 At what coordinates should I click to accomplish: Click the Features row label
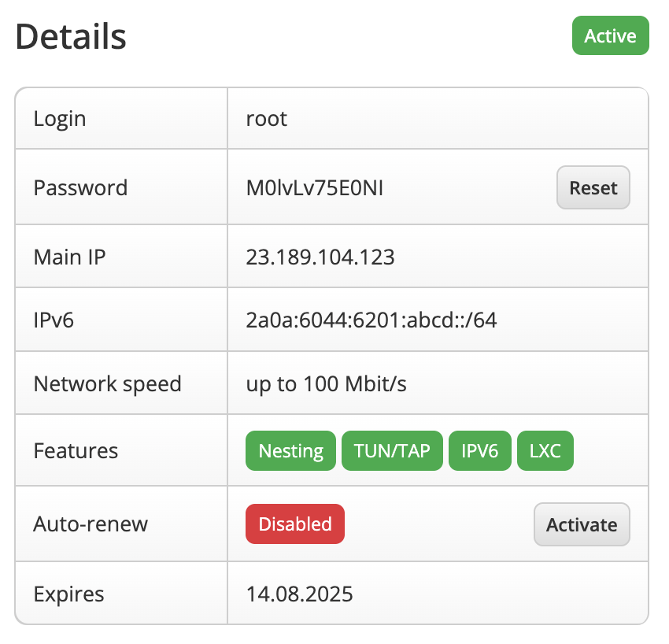pyautogui.click(x=76, y=451)
